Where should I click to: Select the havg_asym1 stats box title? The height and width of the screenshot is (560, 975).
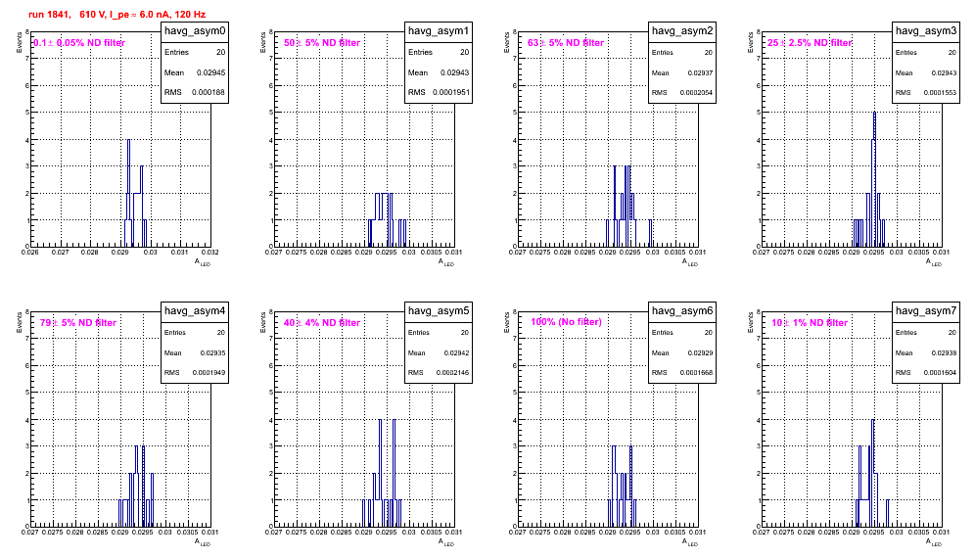pyautogui.click(x=439, y=31)
